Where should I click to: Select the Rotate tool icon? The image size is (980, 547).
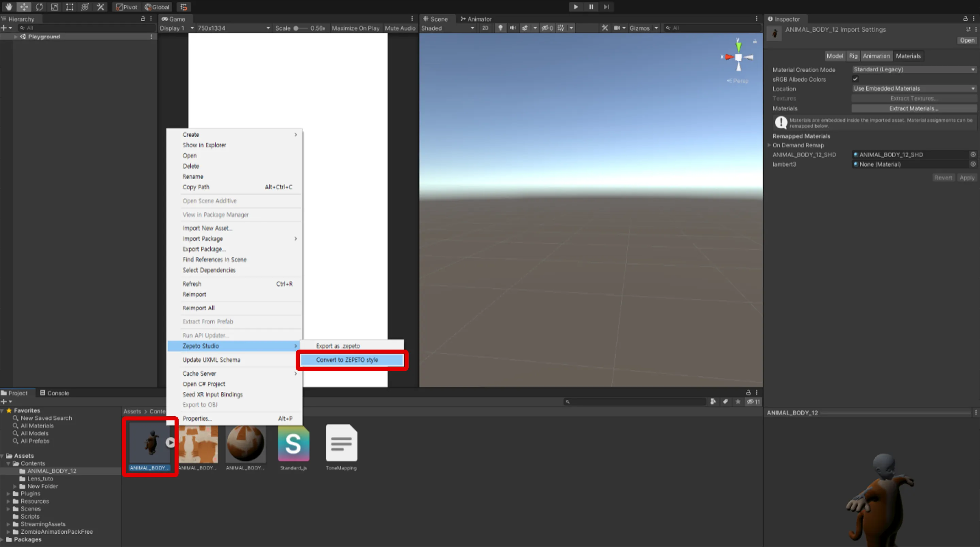click(x=39, y=7)
